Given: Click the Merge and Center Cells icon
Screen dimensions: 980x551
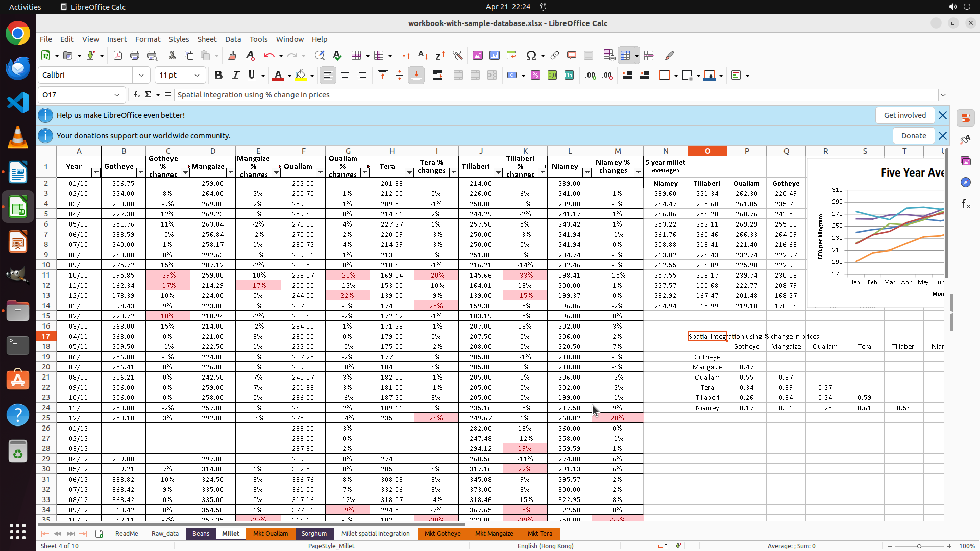Looking at the screenshot, I should pyautogui.click(x=458, y=76).
